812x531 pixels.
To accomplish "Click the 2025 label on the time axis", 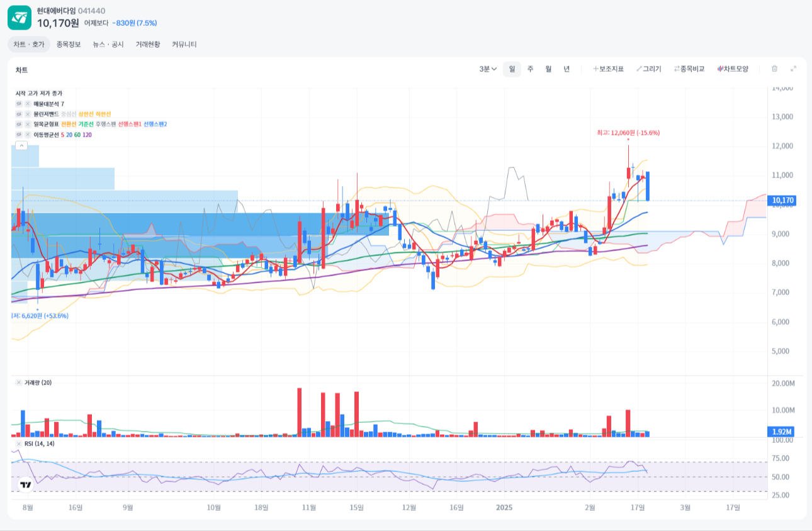I will [505, 507].
